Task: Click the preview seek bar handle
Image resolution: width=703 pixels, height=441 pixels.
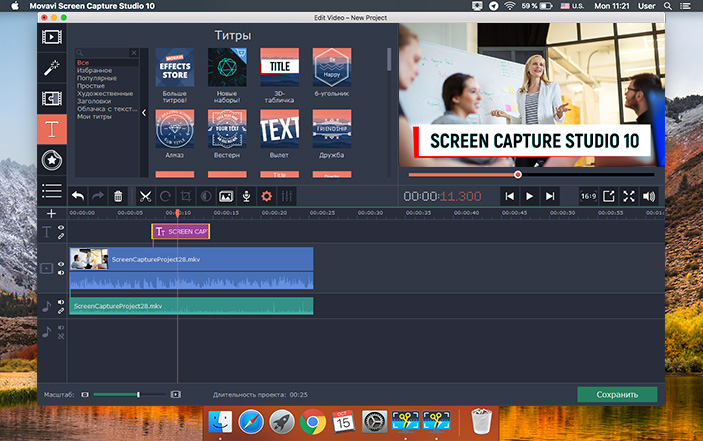Action: coord(518,174)
